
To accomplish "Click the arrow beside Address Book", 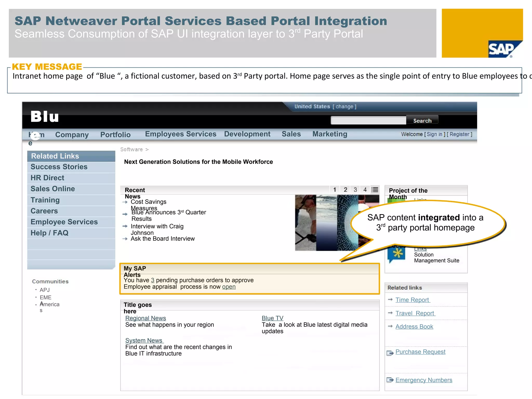I will (390, 326).
